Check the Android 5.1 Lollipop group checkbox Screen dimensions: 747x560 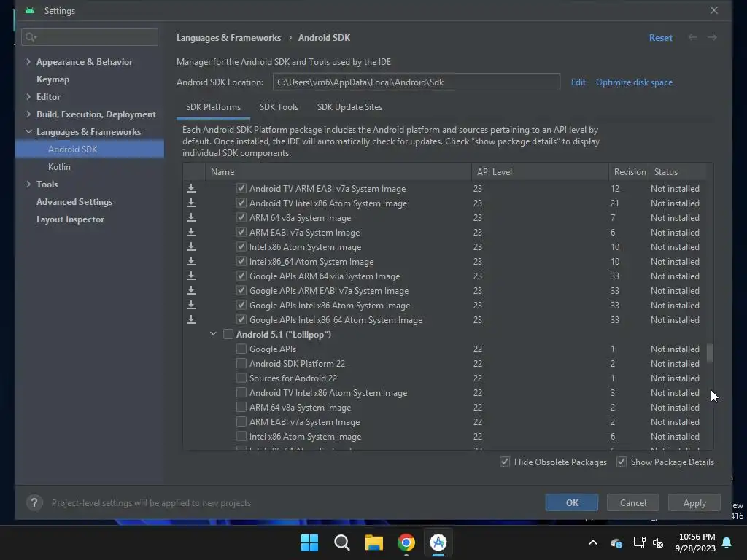[x=228, y=334]
